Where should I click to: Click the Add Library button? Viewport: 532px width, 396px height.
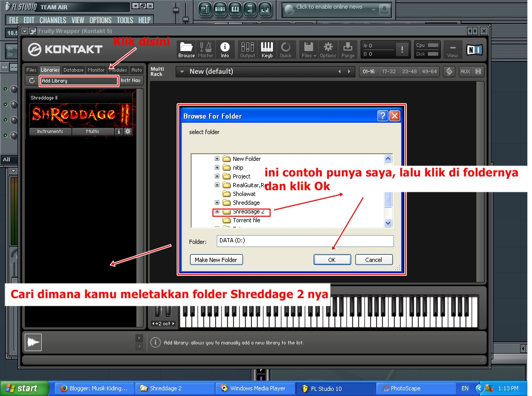point(79,81)
